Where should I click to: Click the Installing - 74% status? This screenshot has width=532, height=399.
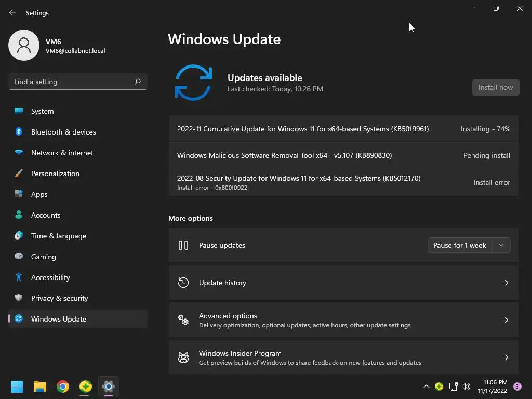[486, 129]
